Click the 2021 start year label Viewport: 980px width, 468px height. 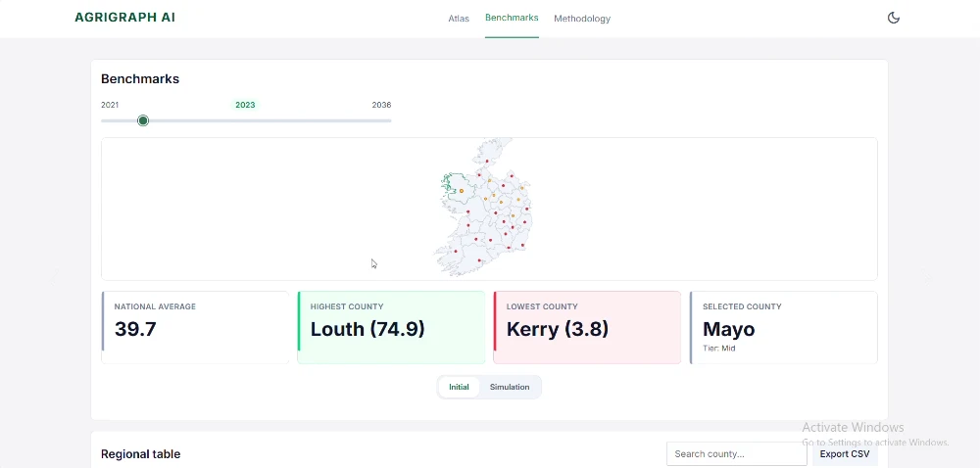point(110,105)
